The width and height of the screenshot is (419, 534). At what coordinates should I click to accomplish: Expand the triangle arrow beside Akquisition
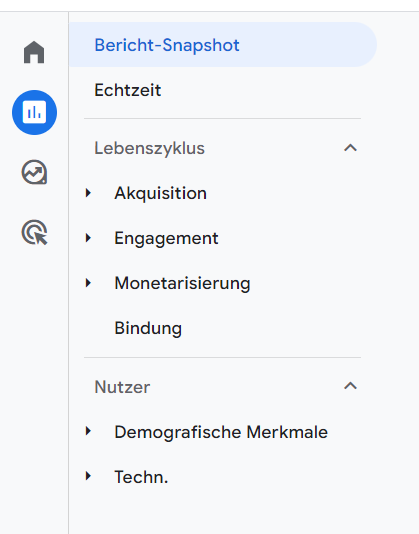pos(89,193)
